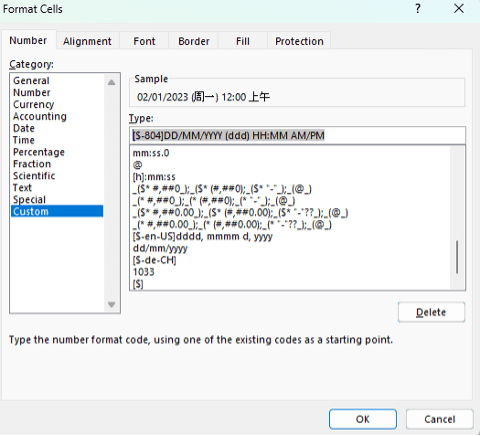Screen dimensions: 480x436
Task: Close the Format Cells dialog
Action: pos(459,9)
